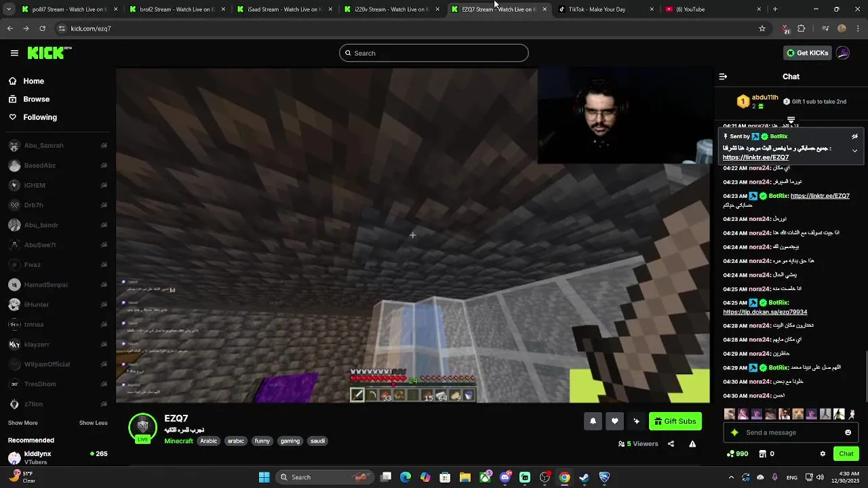868x488 pixels.
Task: Click Show Less in following list
Action: [x=93, y=423]
